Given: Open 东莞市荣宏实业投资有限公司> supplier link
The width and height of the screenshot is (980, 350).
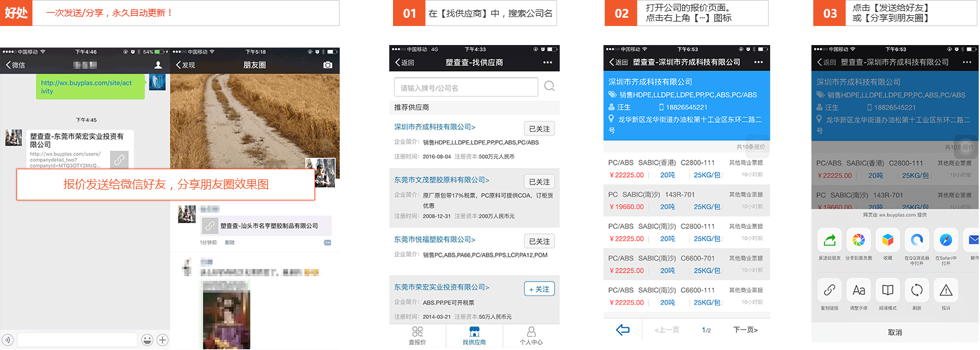Looking at the screenshot, I should tap(442, 287).
